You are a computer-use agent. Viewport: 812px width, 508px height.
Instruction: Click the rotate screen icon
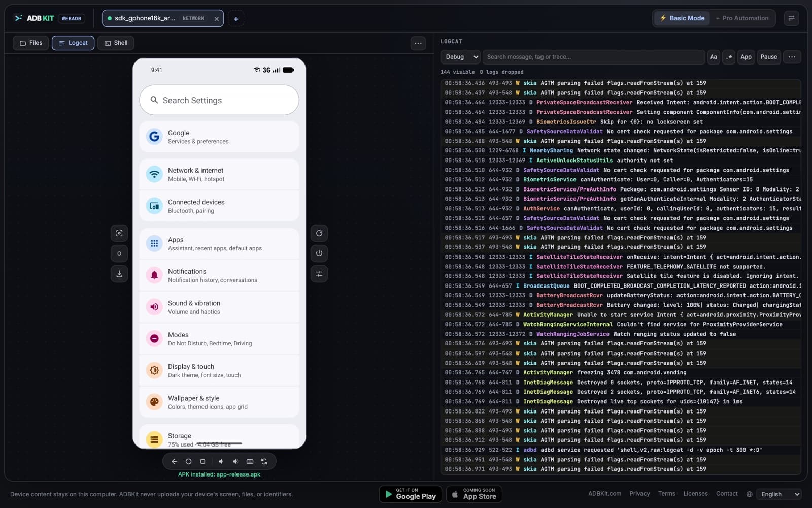tap(264, 461)
